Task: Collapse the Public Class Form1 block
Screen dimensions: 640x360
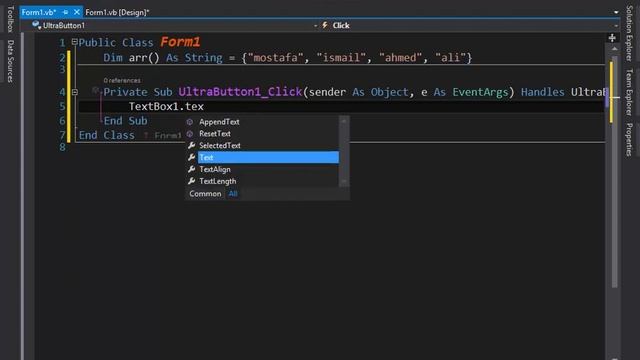Action: tap(74, 42)
